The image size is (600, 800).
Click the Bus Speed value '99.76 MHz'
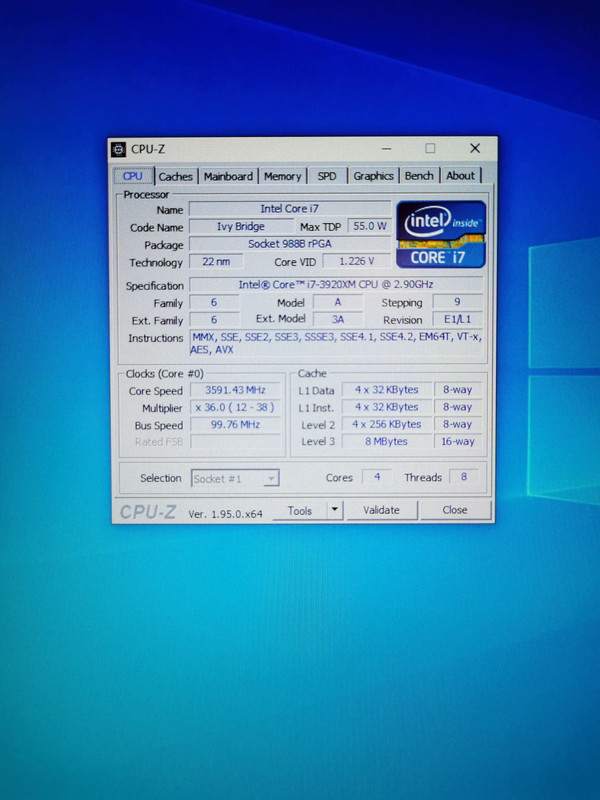[235, 424]
